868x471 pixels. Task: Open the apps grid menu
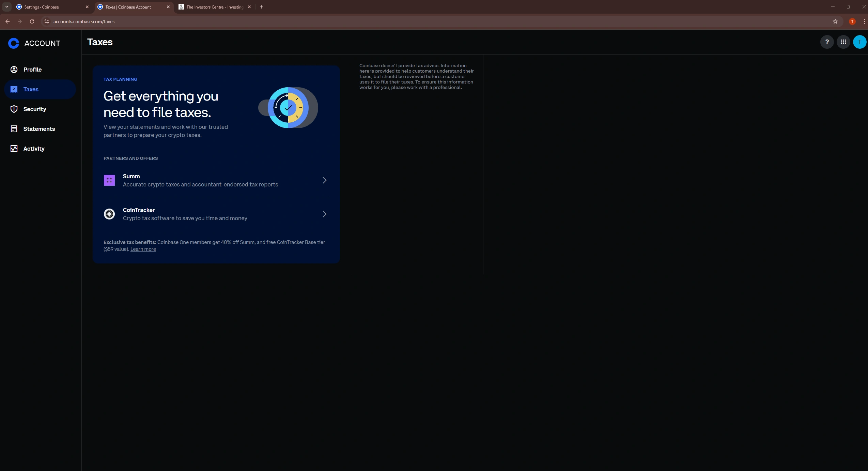coord(843,42)
